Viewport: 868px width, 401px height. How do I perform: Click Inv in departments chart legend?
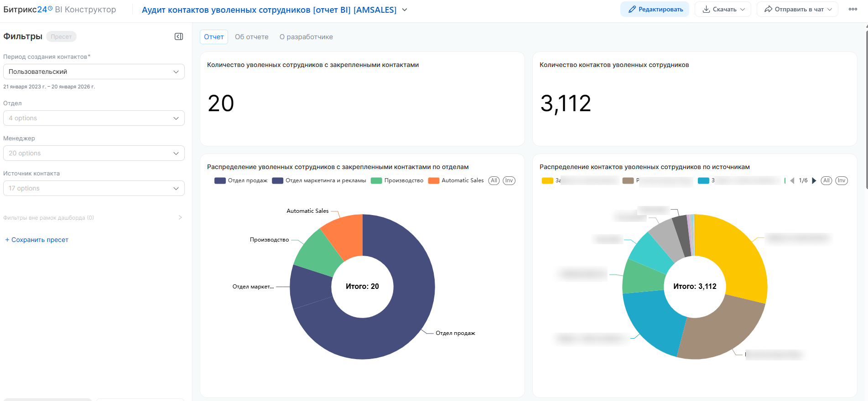pos(509,180)
